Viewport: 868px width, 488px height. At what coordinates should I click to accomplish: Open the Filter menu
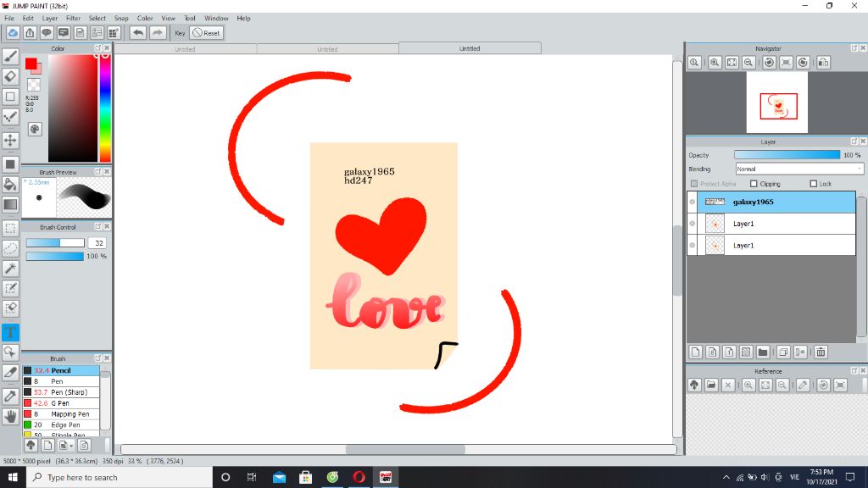pos(73,19)
